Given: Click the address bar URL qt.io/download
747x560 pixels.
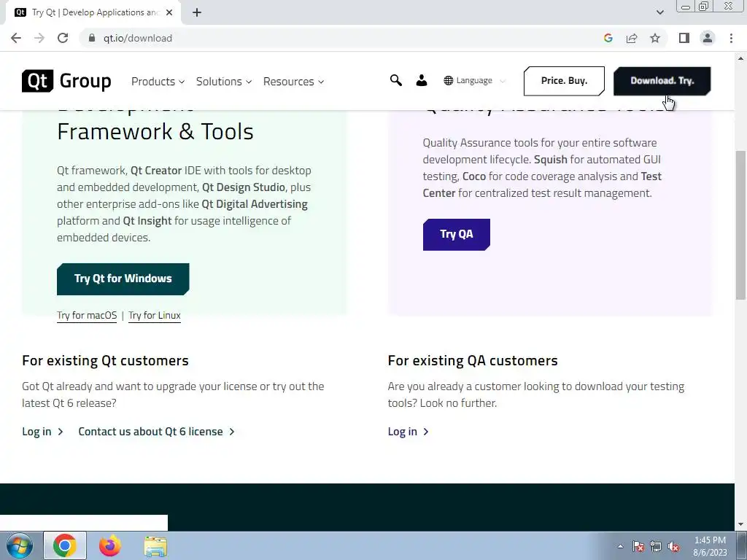Looking at the screenshot, I should [138, 38].
